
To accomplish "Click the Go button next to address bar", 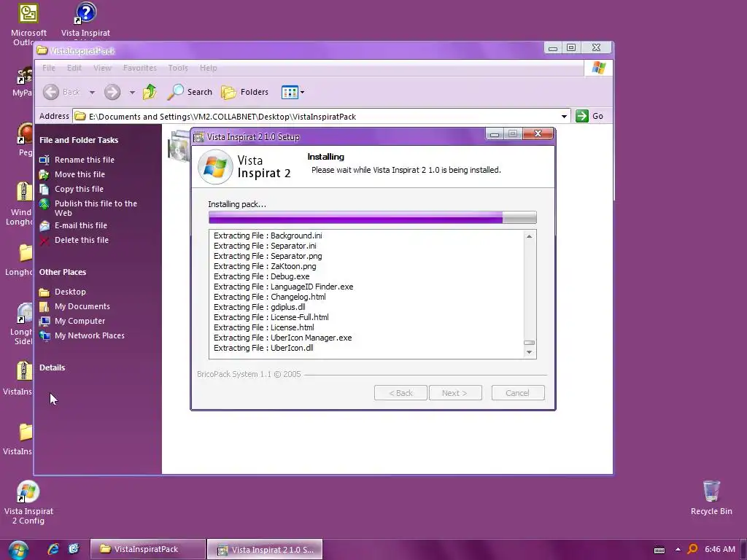I will click(x=589, y=116).
